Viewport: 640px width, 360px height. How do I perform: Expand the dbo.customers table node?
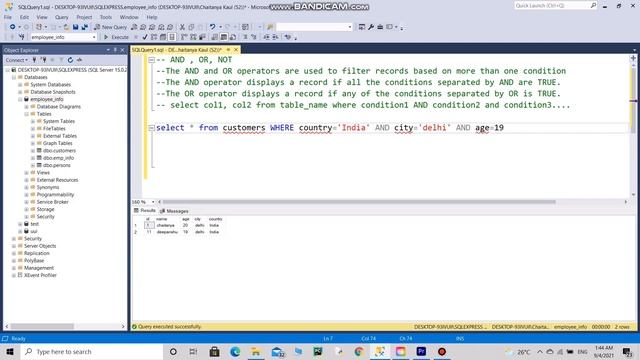[33, 151]
